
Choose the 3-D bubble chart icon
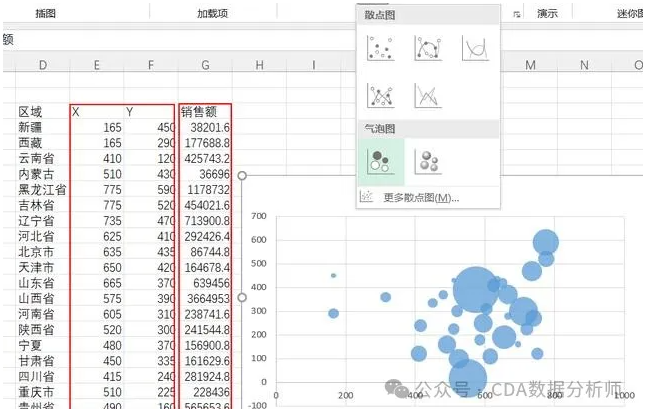click(x=427, y=160)
